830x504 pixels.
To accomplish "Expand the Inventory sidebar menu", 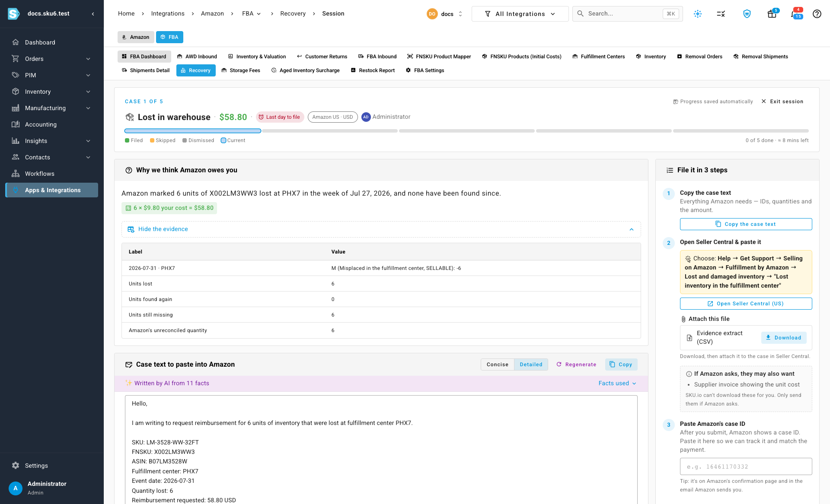I will tap(88, 92).
